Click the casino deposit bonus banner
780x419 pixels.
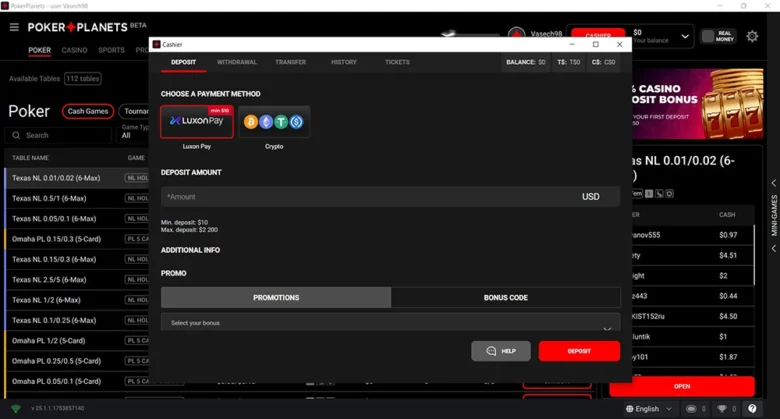(697, 104)
